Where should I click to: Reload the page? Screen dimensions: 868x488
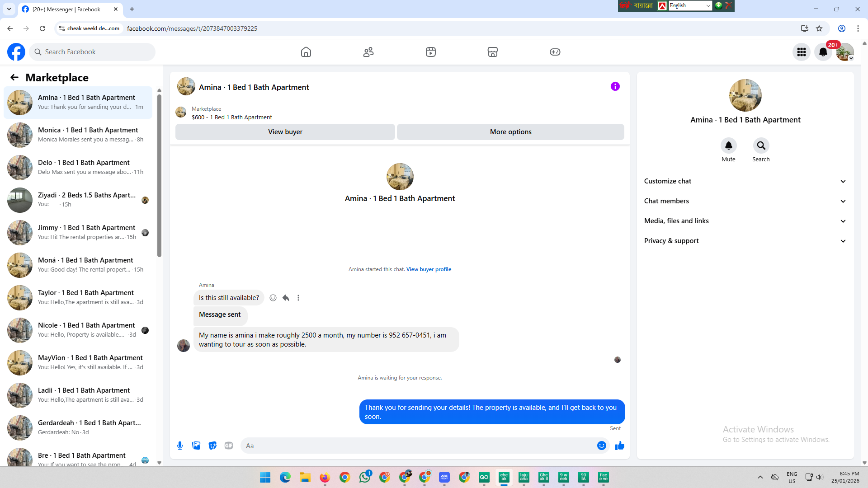(42, 28)
